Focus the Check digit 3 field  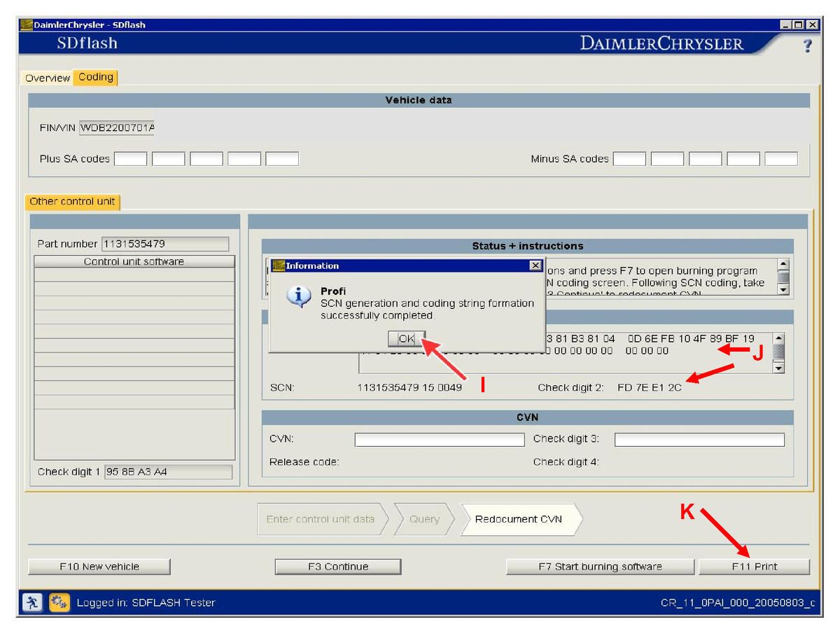[699, 439]
